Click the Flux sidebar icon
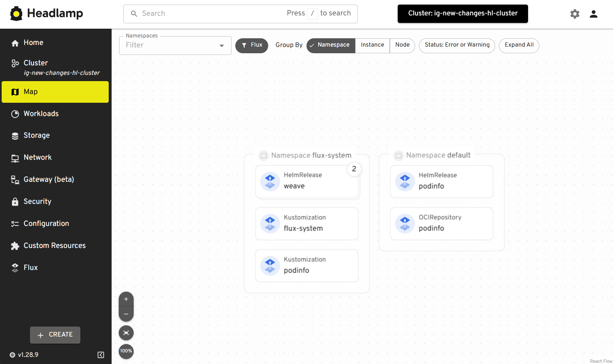Screen dimensions: 613x364 click(x=15, y=268)
